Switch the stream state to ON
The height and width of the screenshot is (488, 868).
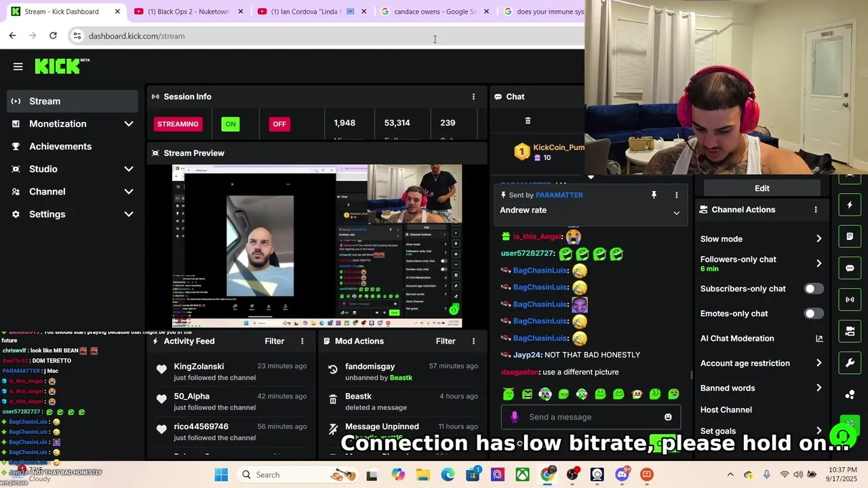pos(231,124)
